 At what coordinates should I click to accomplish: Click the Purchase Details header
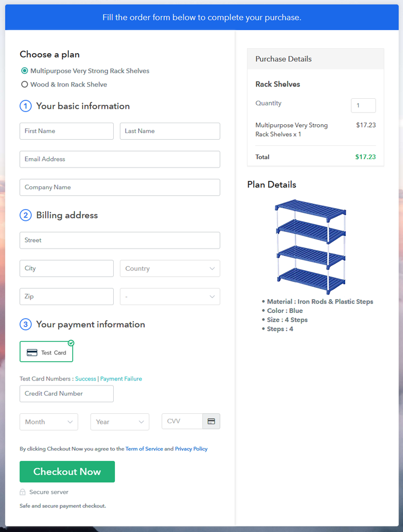(316, 59)
